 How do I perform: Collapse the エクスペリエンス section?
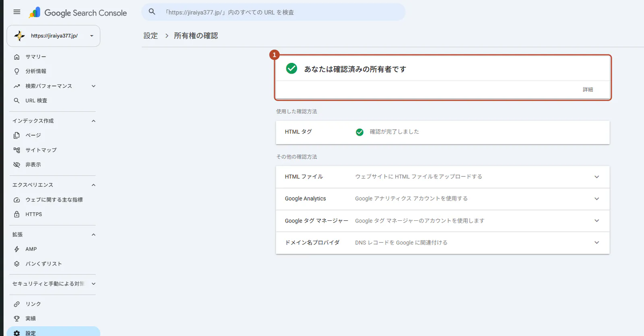pyautogui.click(x=93, y=185)
